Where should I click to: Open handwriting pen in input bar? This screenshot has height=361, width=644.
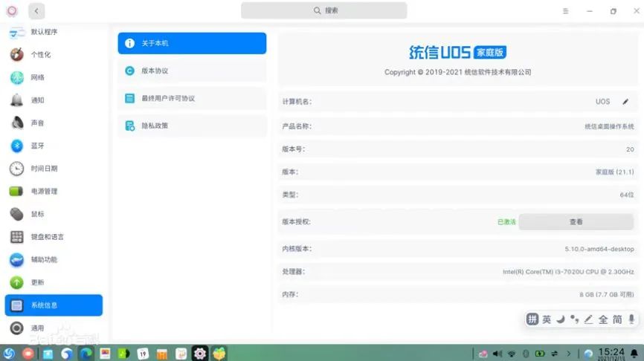pos(588,319)
